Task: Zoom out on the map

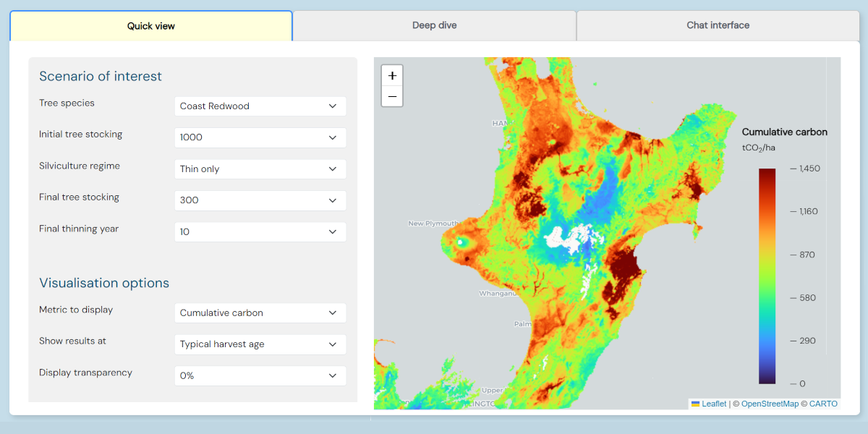Action: tap(391, 95)
